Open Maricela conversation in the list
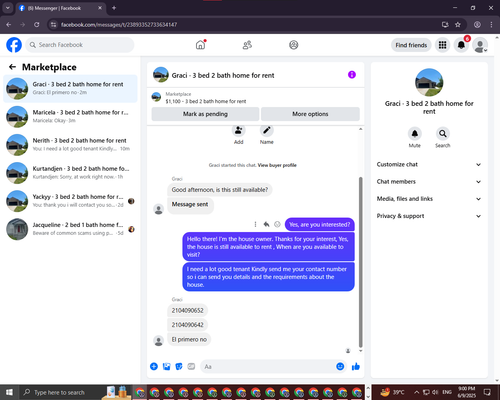500x400 pixels. pos(70,117)
